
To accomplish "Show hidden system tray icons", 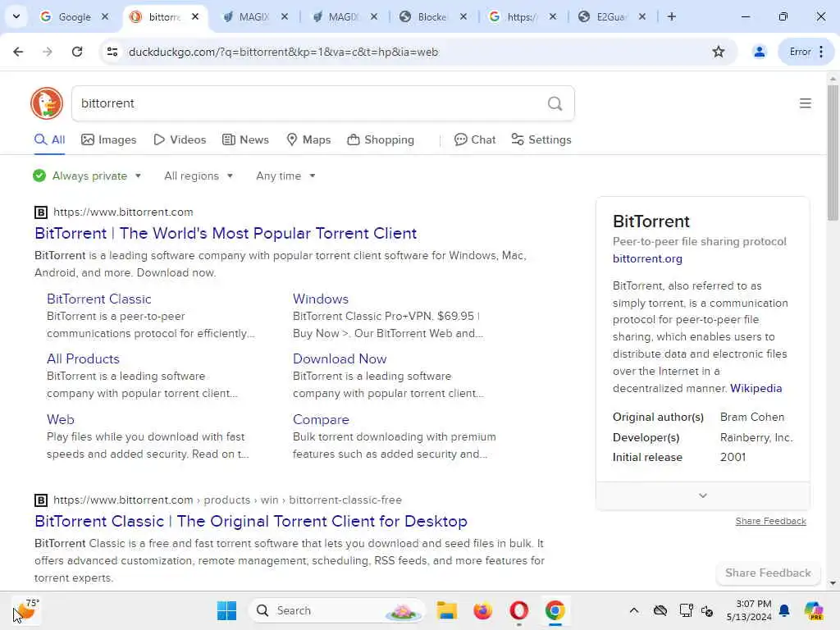I will tap(634, 610).
